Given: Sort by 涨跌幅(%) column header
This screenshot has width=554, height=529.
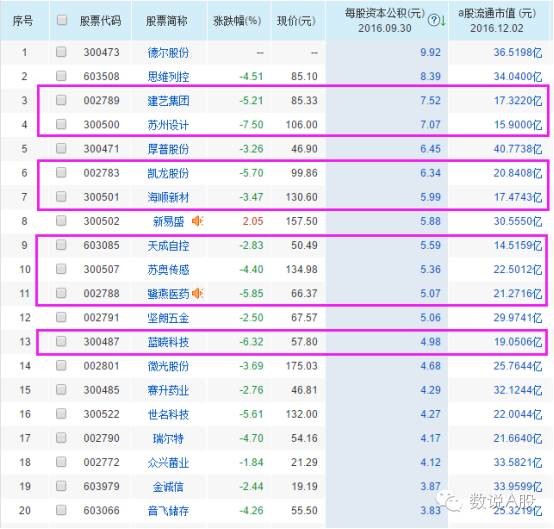Looking at the screenshot, I should click(x=237, y=21).
